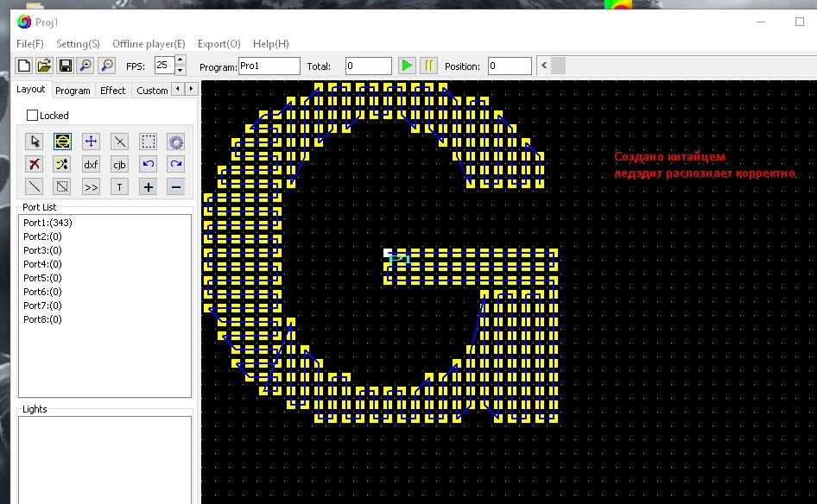Open the File(F) menu

tap(30, 44)
